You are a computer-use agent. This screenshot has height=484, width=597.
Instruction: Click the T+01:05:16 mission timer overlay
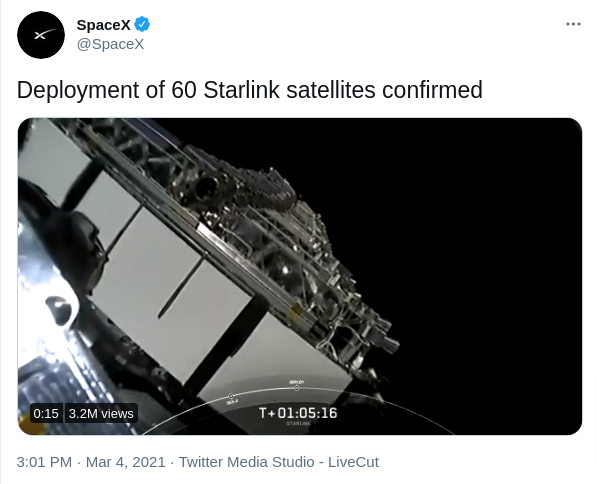[x=298, y=413]
